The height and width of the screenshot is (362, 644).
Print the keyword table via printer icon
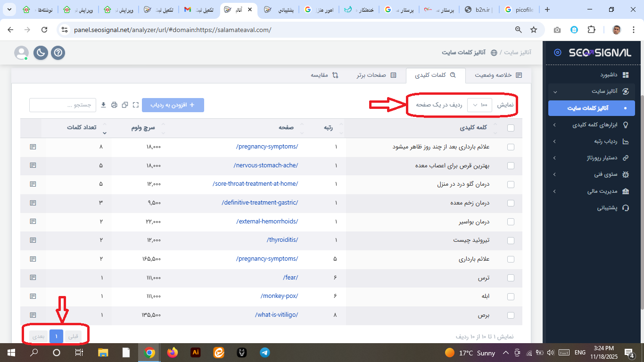click(x=114, y=105)
